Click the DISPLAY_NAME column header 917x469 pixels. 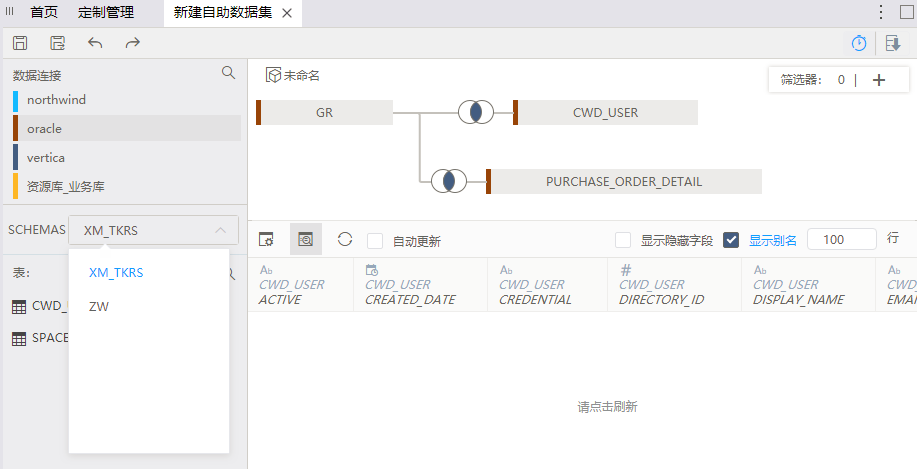click(809, 285)
